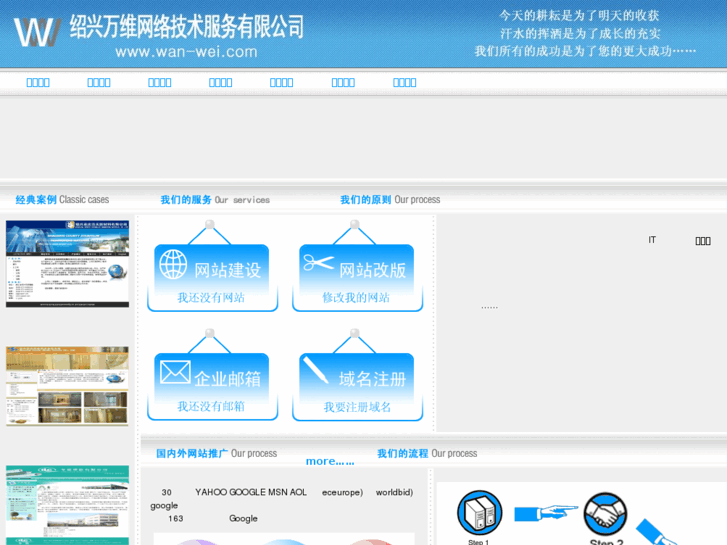The image size is (727, 545).
Task: Click the YAHOO GOOGLE MSN AOL text
Action: pos(251,492)
